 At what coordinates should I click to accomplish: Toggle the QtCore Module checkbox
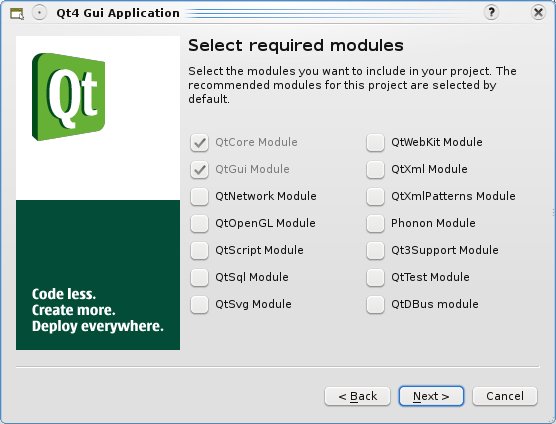199,143
